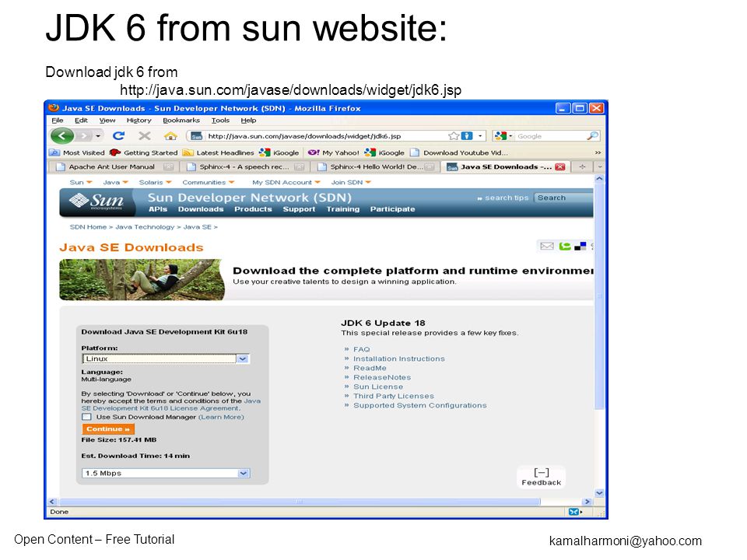The height and width of the screenshot is (560, 747).
Task: Expand the Join SDN menu
Action: pyautogui.click(x=351, y=182)
